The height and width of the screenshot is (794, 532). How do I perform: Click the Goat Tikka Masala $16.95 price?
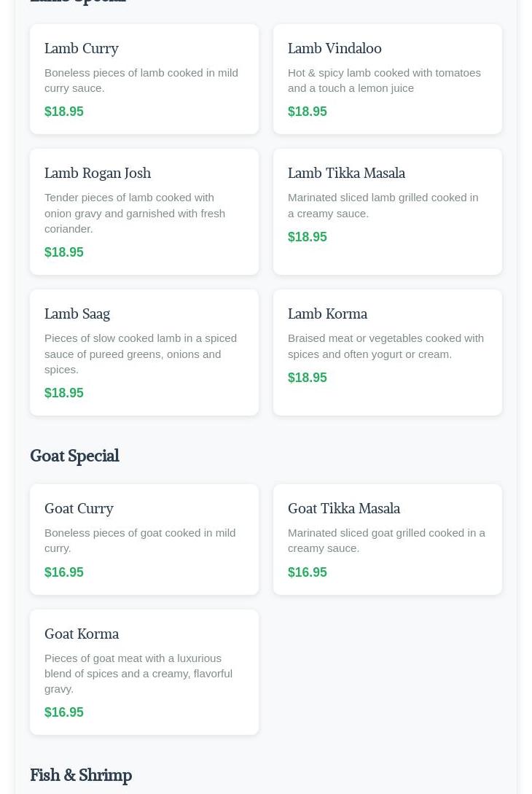coord(308,572)
